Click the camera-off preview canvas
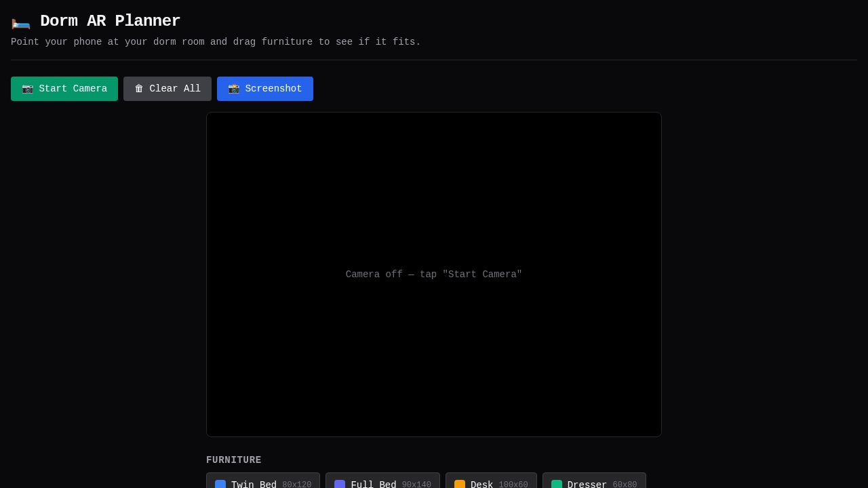 [434, 274]
